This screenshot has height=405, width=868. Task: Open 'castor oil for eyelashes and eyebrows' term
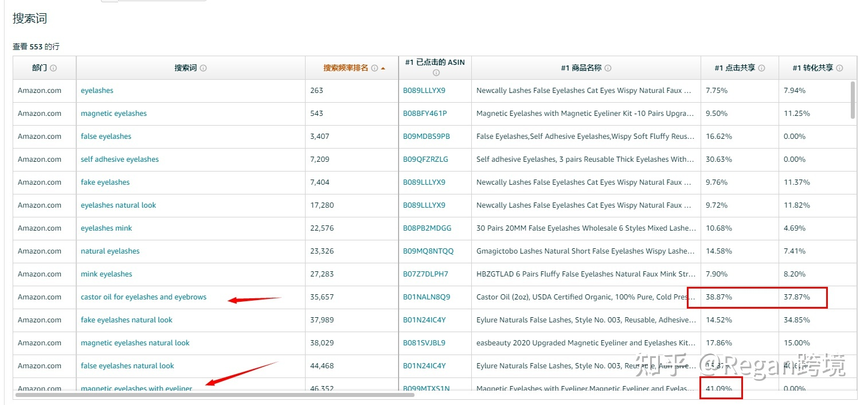[143, 297]
